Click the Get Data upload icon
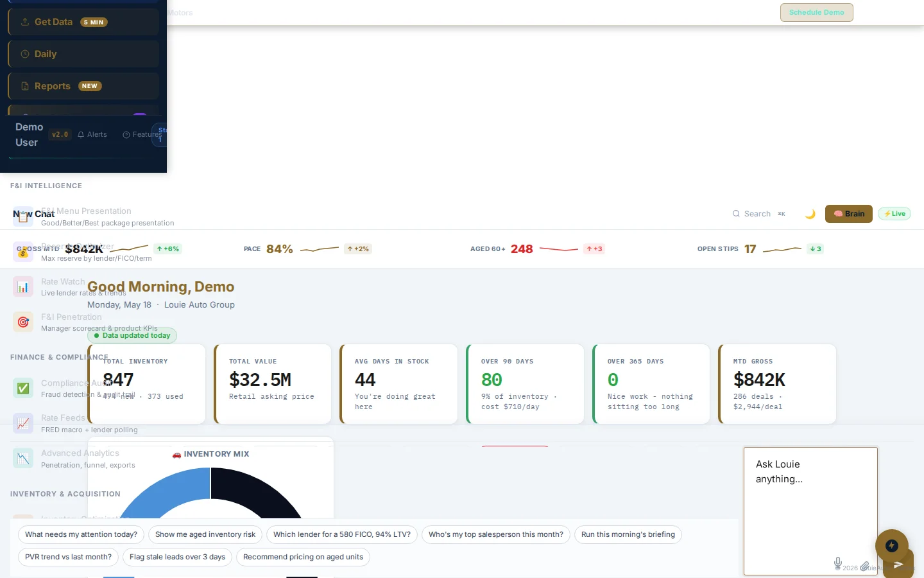The width and height of the screenshot is (924, 578). coord(25,22)
